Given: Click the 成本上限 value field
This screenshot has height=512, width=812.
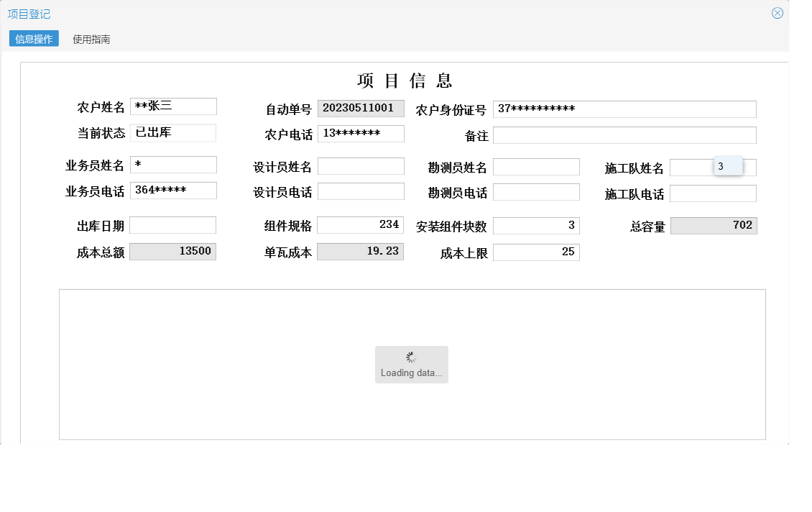Looking at the screenshot, I should pos(537,251).
